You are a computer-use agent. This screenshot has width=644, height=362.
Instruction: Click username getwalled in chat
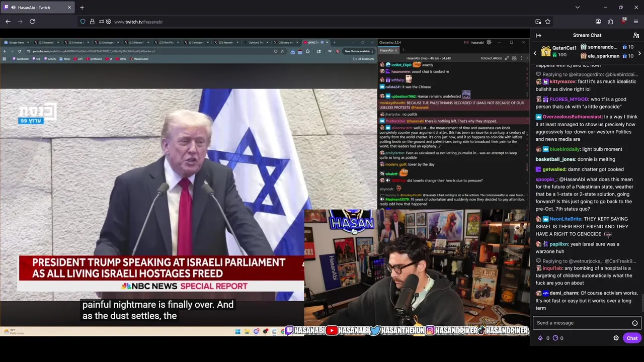pyautogui.click(x=554, y=169)
